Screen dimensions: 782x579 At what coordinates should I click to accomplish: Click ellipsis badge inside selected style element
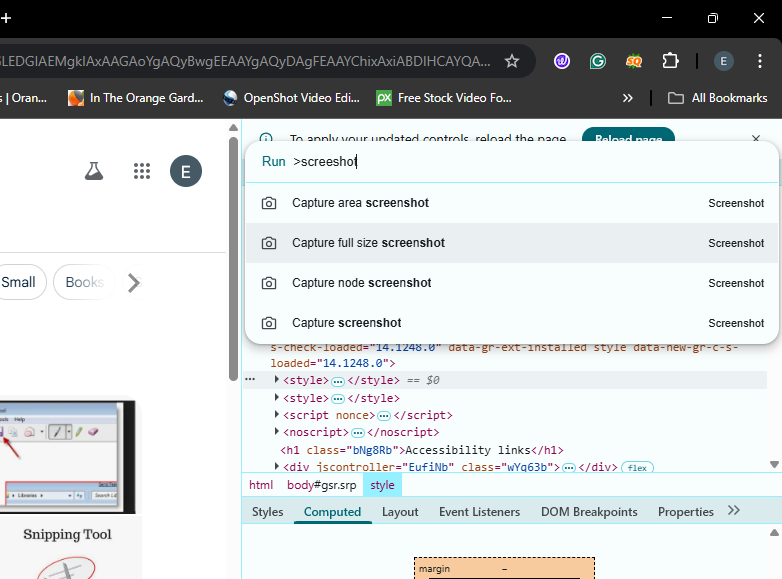(338, 382)
